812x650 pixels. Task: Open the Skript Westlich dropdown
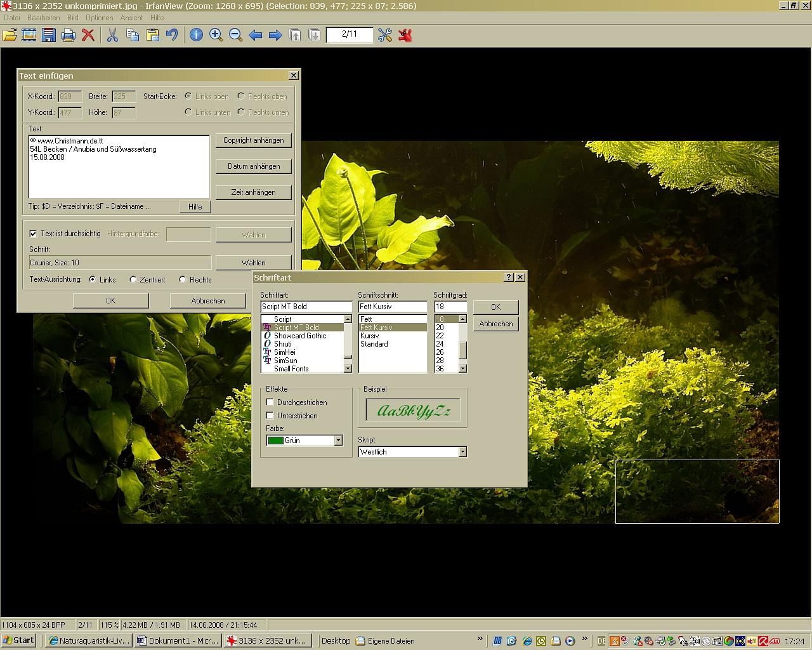click(x=462, y=452)
